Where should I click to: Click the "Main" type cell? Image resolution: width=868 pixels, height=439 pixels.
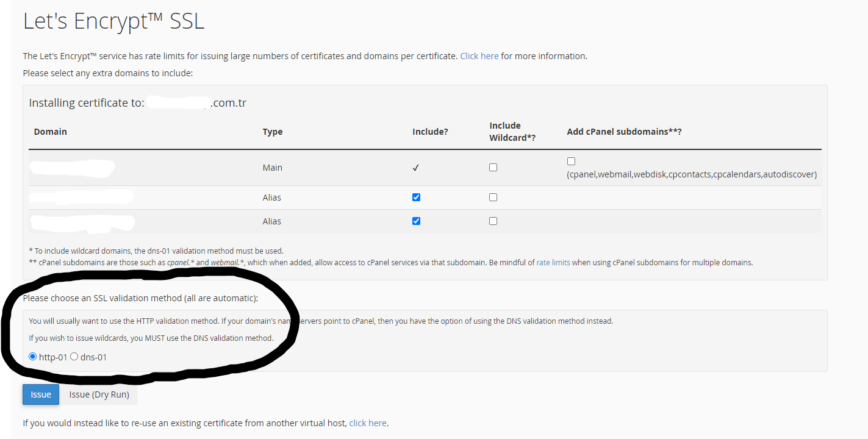click(x=272, y=168)
